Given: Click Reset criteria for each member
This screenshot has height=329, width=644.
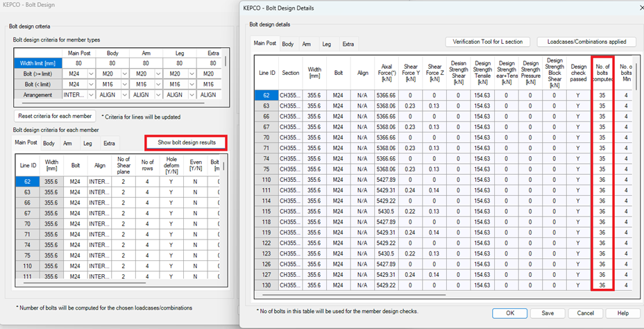Looking at the screenshot, I should [56, 116].
